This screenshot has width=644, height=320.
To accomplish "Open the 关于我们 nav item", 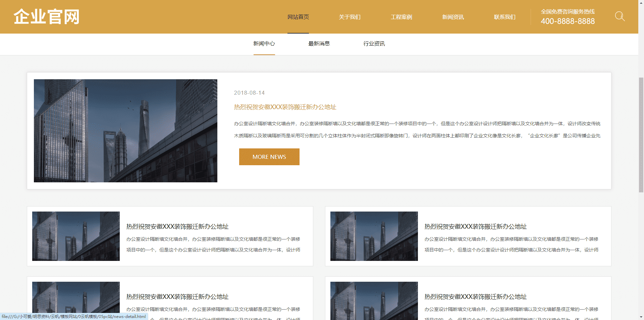I will pos(350,17).
